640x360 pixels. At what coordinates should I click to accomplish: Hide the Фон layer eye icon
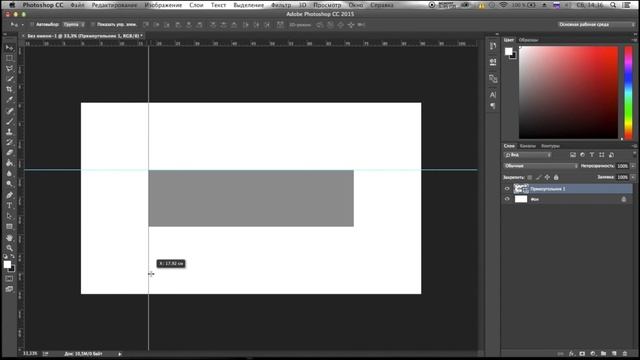tap(507, 199)
